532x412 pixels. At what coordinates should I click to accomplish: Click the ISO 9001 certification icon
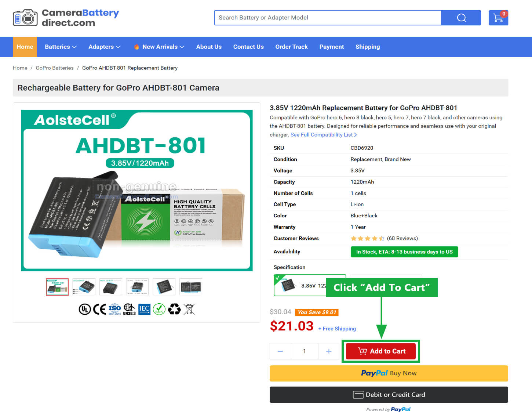pyautogui.click(x=114, y=310)
